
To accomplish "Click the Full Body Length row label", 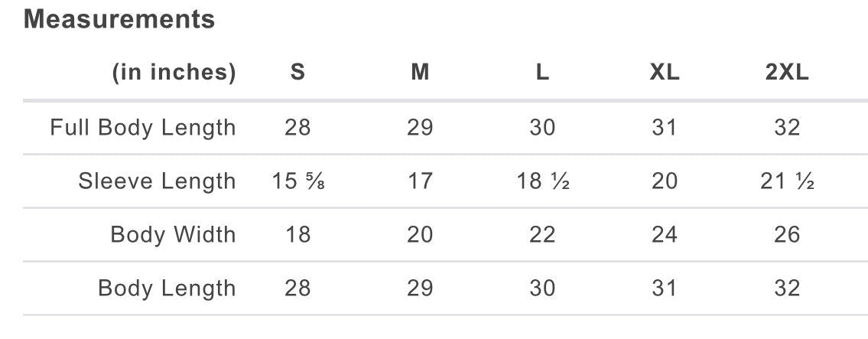I will pyautogui.click(x=143, y=127).
